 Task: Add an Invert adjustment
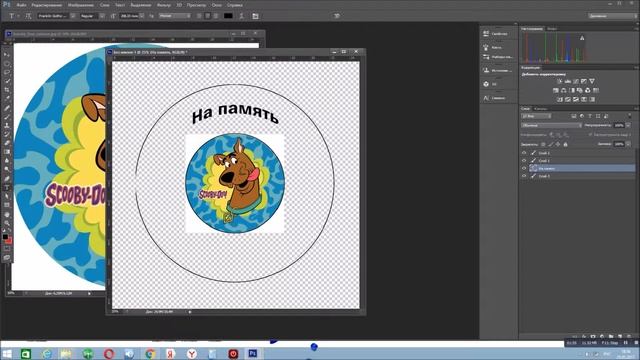click(560, 99)
